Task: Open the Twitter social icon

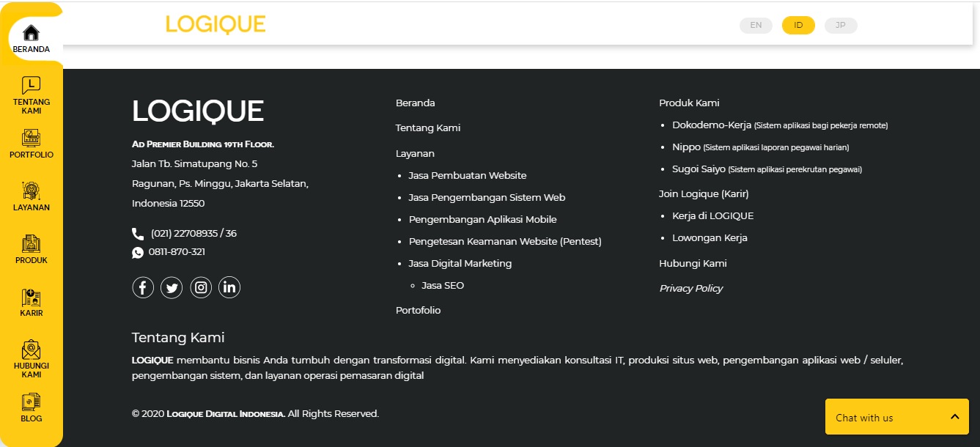Action: pos(172,287)
